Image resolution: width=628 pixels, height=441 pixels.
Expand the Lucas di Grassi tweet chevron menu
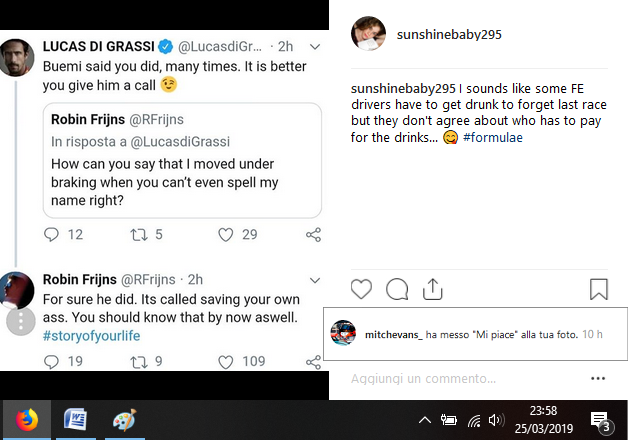coord(315,46)
